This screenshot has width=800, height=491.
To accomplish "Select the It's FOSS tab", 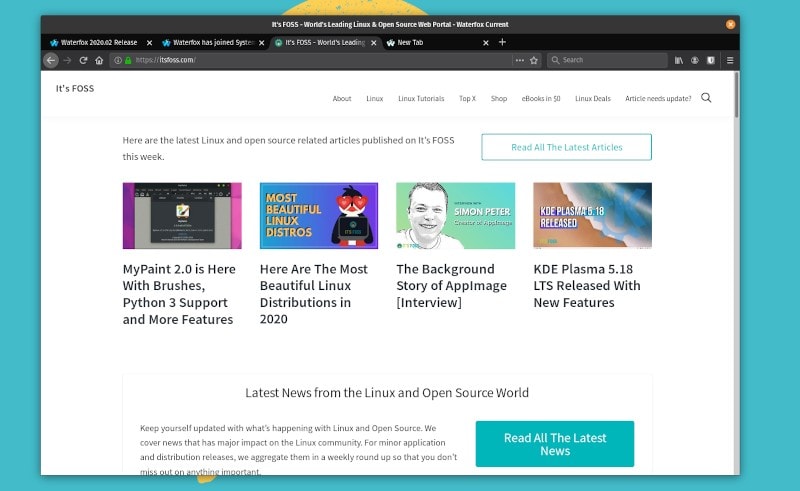I will 324,42.
